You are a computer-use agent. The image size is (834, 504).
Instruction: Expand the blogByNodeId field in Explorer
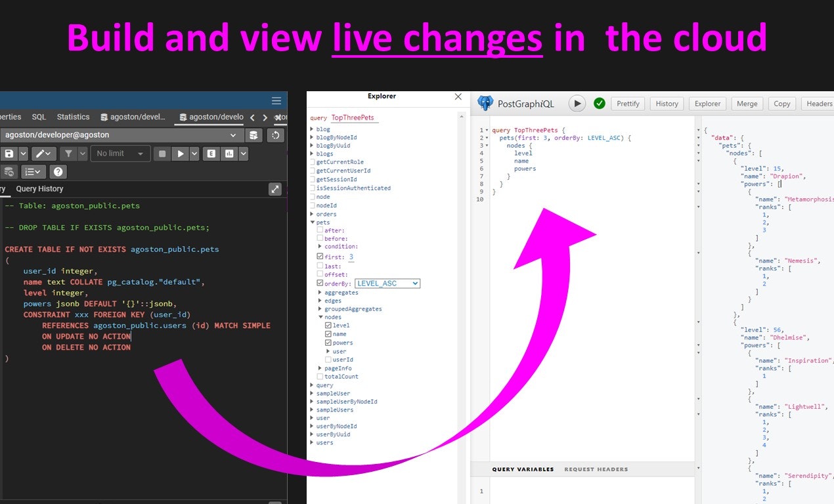click(x=312, y=138)
